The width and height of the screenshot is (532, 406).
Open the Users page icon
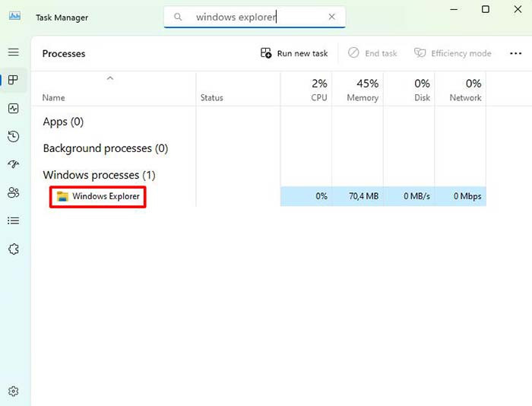click(13, 192)
